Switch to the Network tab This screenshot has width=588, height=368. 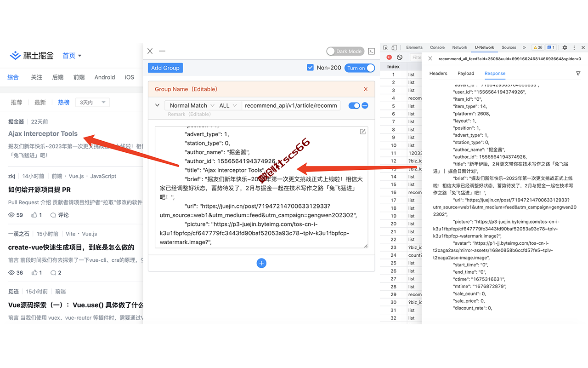pos(460,47)
